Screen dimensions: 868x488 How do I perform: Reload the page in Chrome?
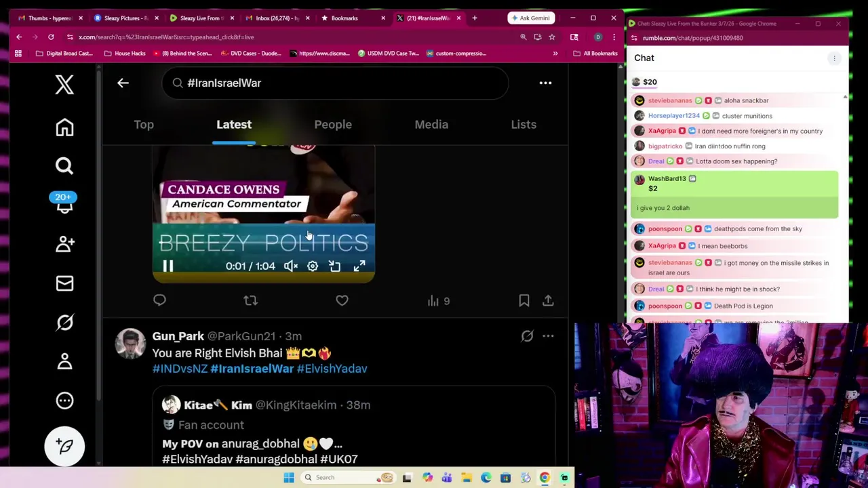tap(51, 37)
